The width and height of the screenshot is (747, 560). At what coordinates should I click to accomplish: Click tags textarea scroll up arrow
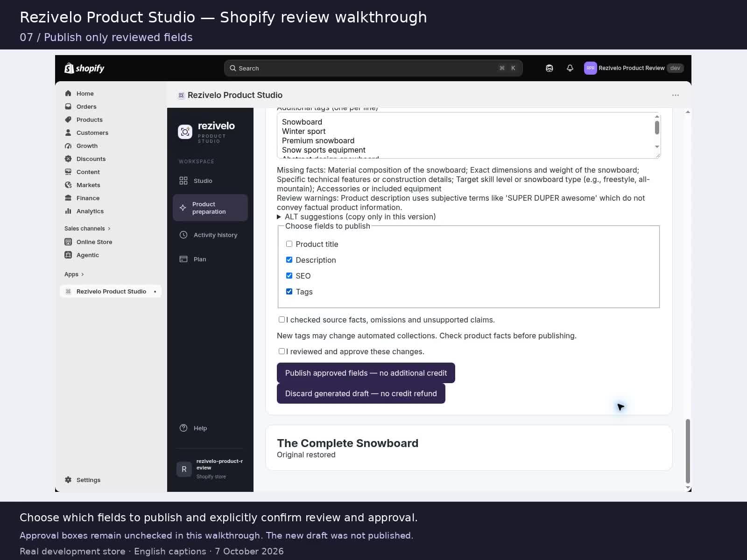click(x=657, y=117)
